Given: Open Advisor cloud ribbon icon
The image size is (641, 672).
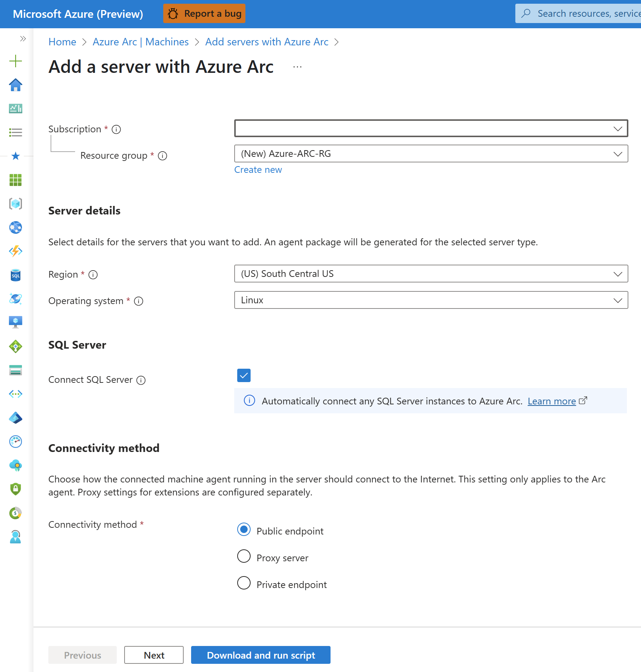Looking at the screenshot, I should (x=16, y=465).
